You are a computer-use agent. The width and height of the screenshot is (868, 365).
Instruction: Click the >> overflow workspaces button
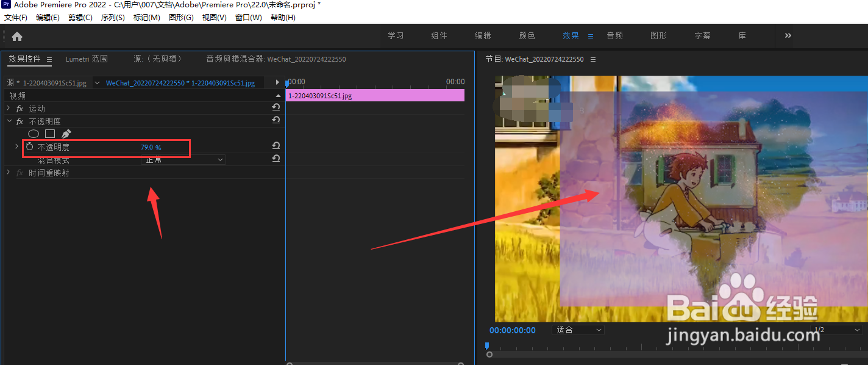[787, 35]
